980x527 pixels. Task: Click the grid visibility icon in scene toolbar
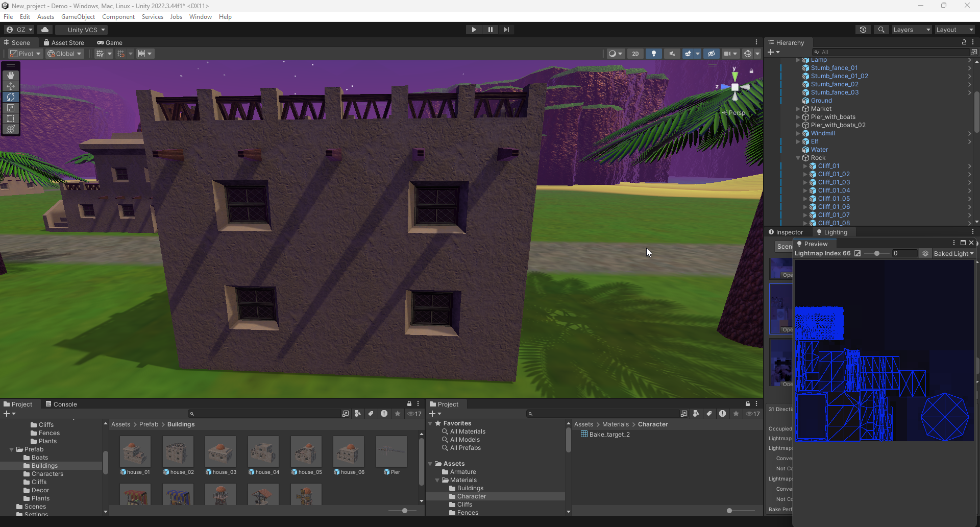(x=100, y=54)
